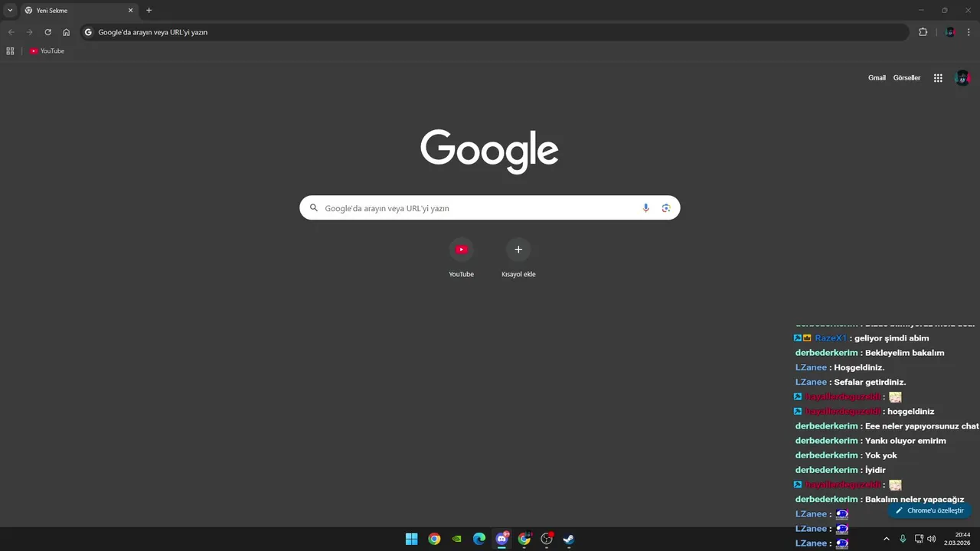Open the YouTube bookmark in bookmarks bar

(47, 51)
